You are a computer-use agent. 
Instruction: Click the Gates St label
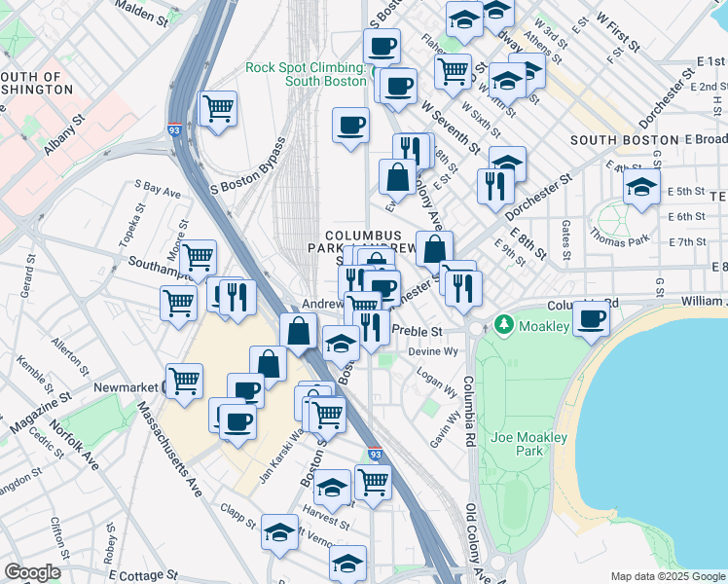(566, 239)
